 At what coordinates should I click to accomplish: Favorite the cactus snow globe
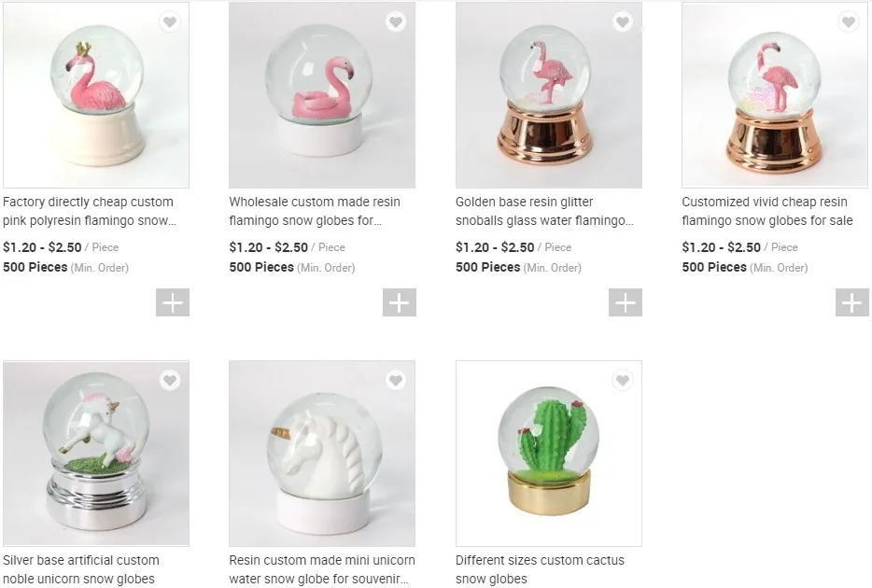tap(623, 380)
